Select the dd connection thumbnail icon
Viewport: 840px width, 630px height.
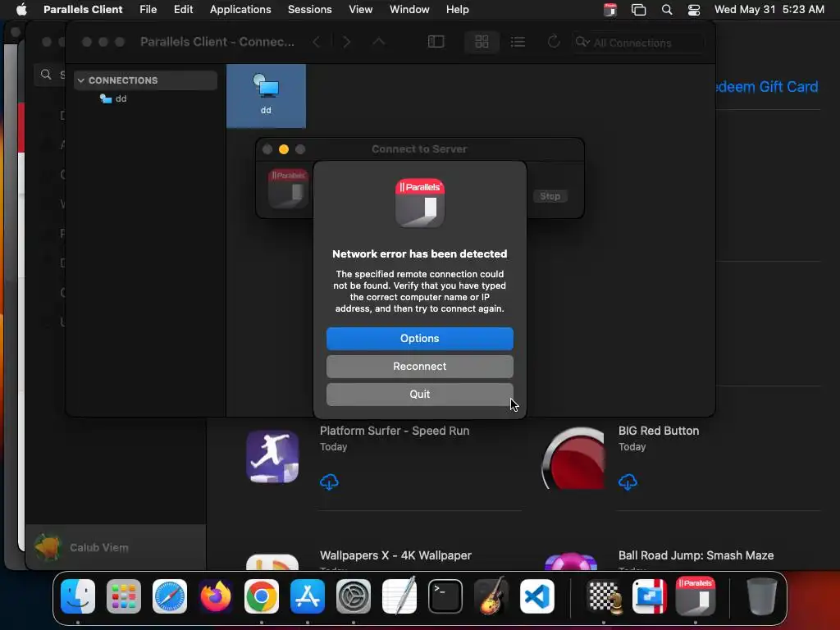point(267,95)
